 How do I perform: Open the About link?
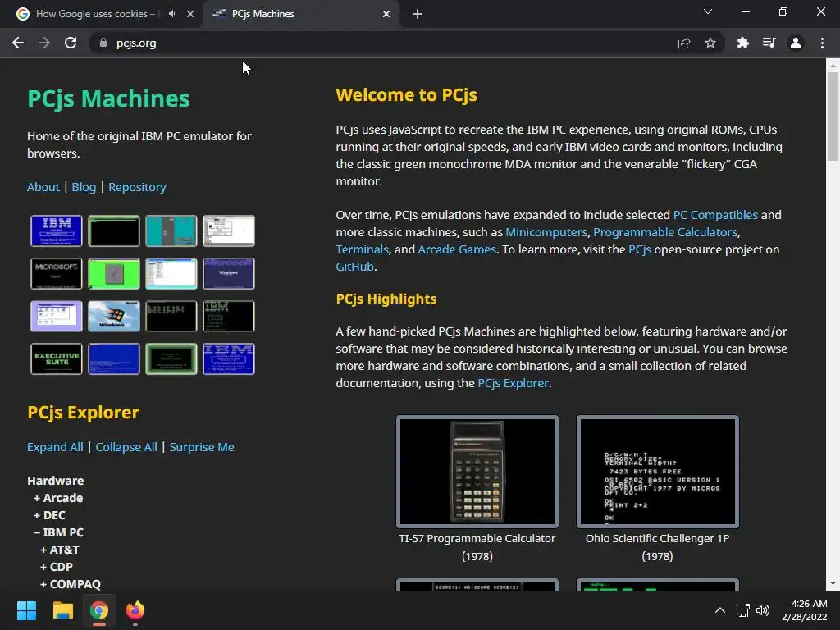click(x=43, y=187)
